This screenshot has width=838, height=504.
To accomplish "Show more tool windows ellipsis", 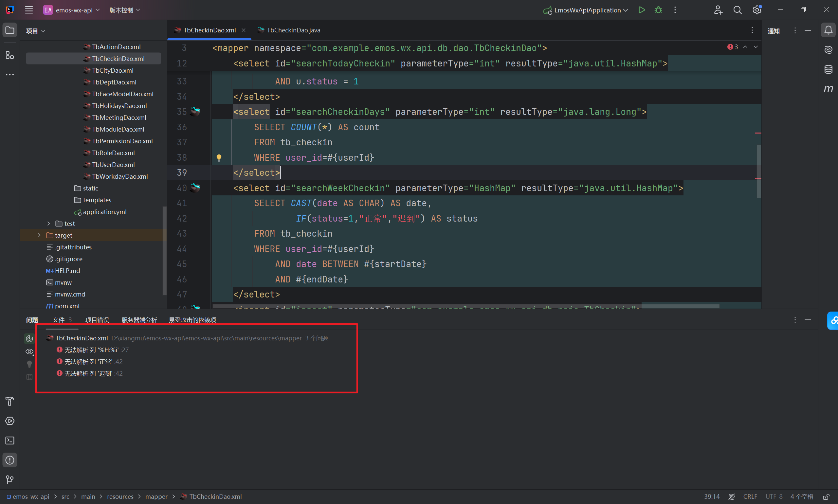I will click(10, 74).
